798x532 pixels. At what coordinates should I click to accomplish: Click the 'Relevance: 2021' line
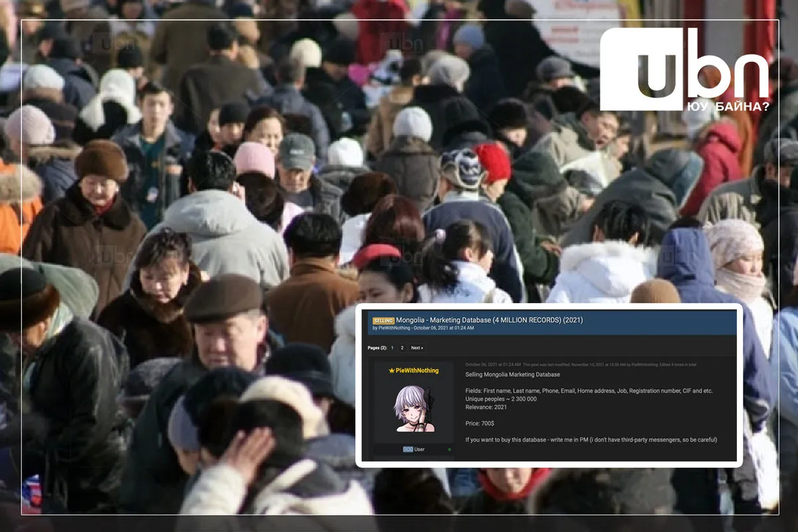coord(486,407)
